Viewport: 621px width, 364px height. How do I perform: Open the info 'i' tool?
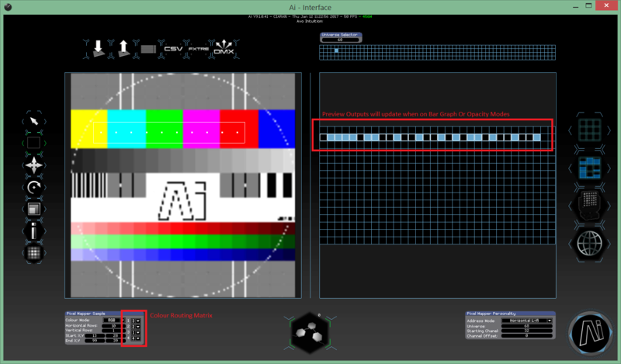coord(33,231)
